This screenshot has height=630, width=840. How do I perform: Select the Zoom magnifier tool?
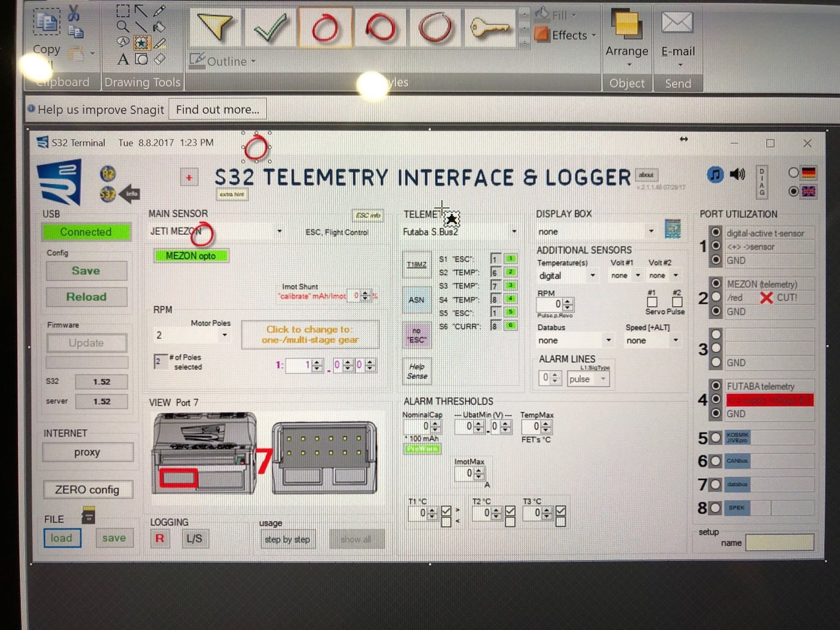(123, 27)
